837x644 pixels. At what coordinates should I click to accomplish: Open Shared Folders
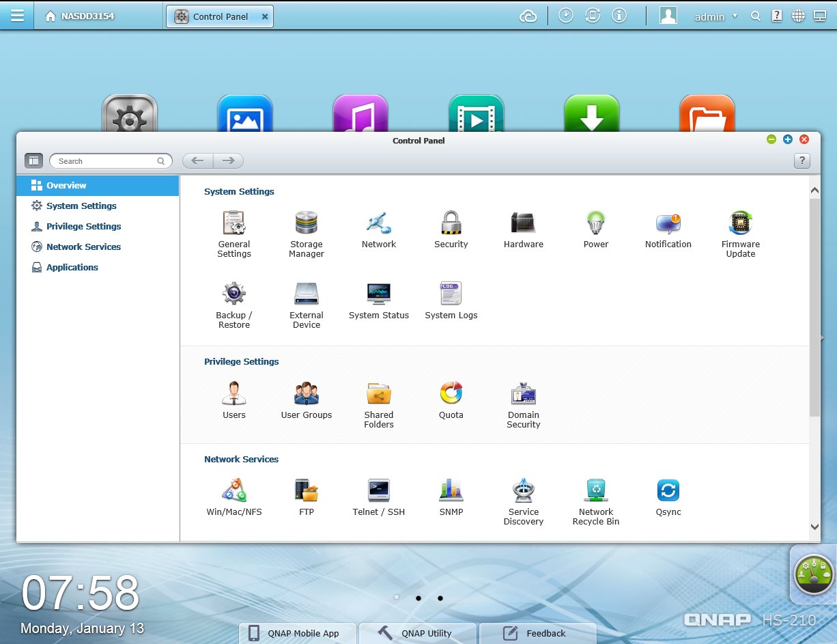(x=379, y=404)
